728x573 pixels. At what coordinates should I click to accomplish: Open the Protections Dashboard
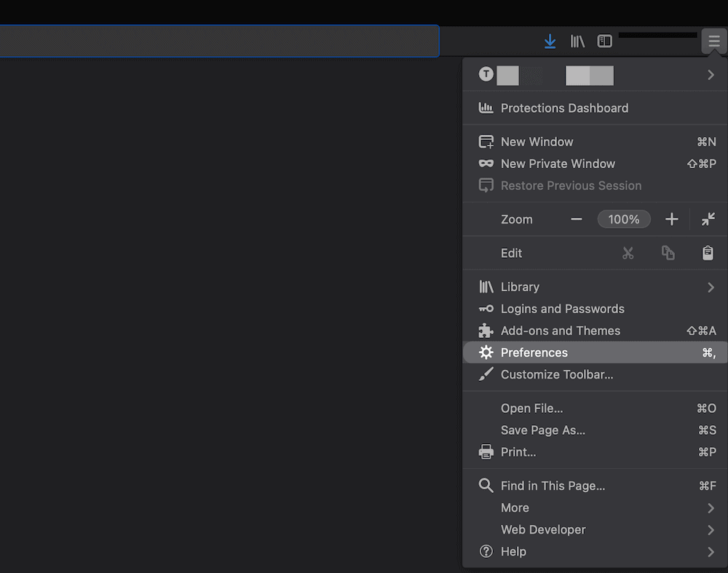click(x=564, y=108)
